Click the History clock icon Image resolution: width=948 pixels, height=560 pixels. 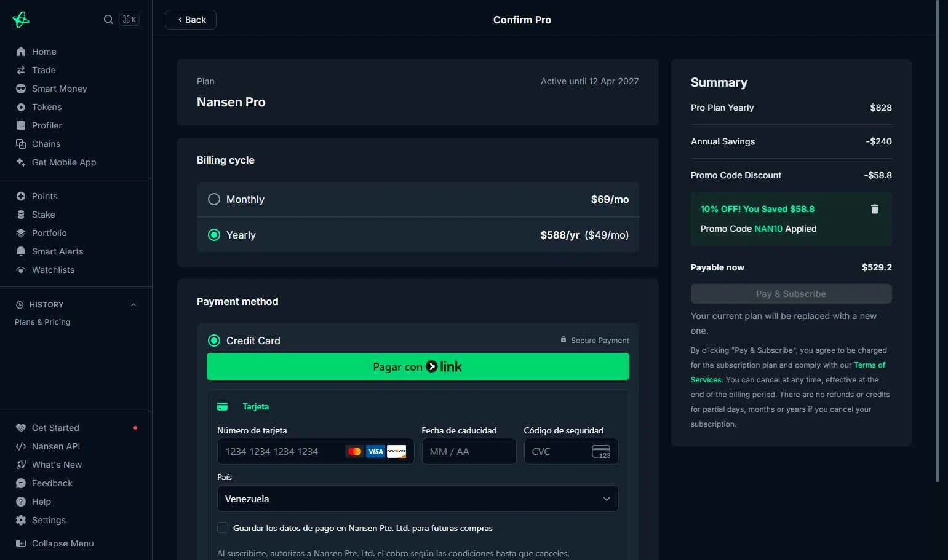coord(20,305)
